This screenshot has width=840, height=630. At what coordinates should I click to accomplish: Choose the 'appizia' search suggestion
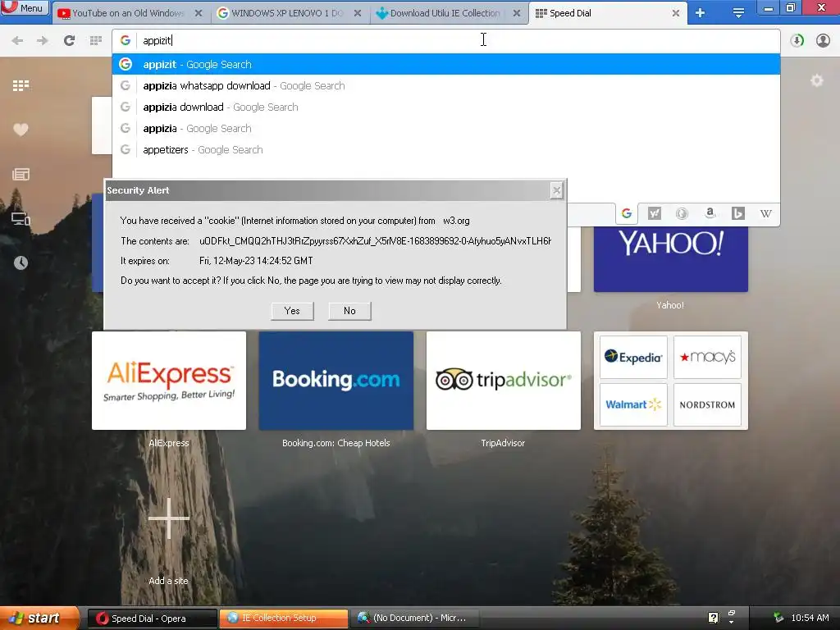click(x=445, y=129)
